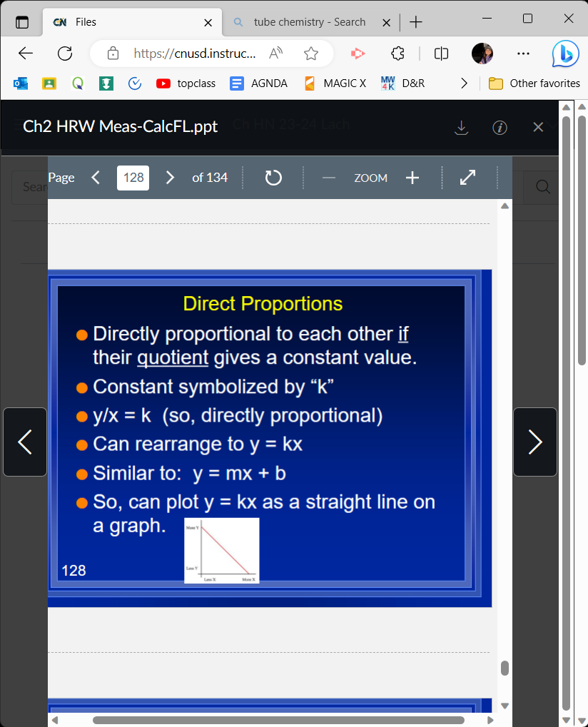Show more favorites bar items

(464, 83)
